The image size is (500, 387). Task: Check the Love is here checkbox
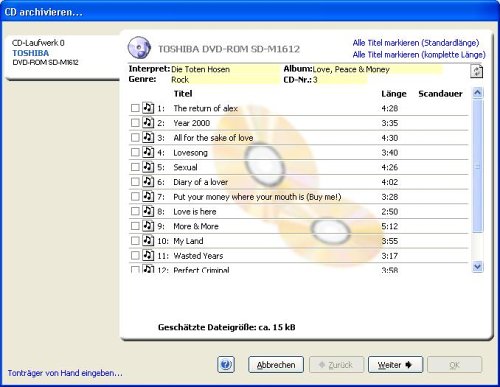coord(135,211)
